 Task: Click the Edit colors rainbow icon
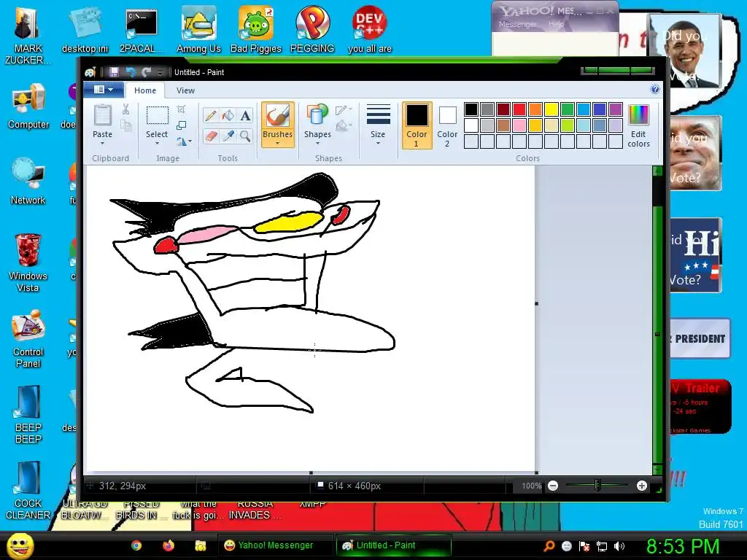pyautogui.click(x=638, y=114)
